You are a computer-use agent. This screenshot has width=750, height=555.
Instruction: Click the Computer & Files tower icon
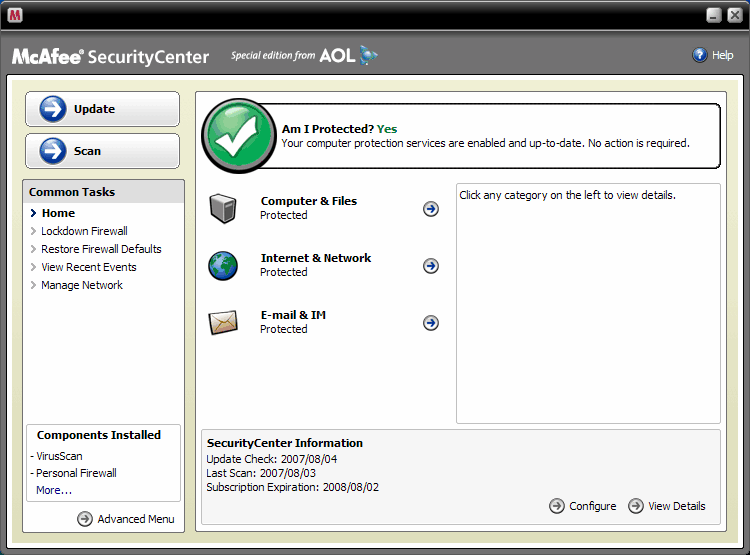click(222, 208)
